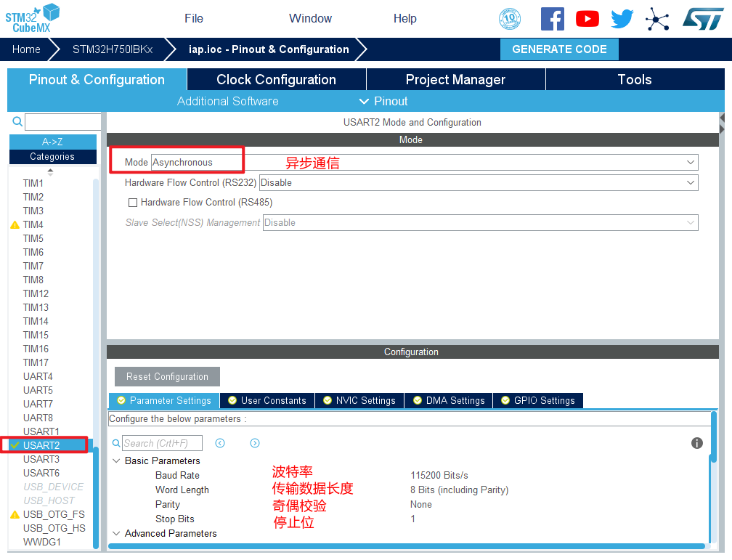This screenshot has width=732, height=560.
Task: Enable Hardware Flow Control (RS485) checkbox
Action: (x=133, y=203)
